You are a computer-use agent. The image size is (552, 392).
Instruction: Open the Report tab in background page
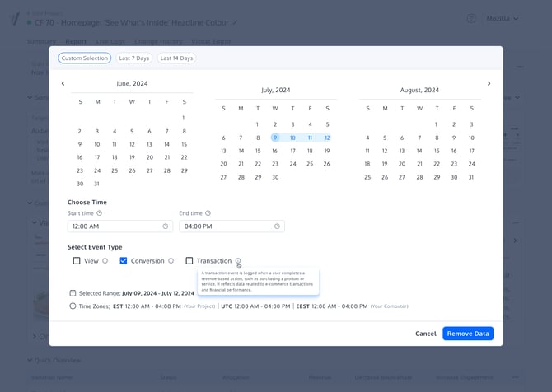pos(76,41)
